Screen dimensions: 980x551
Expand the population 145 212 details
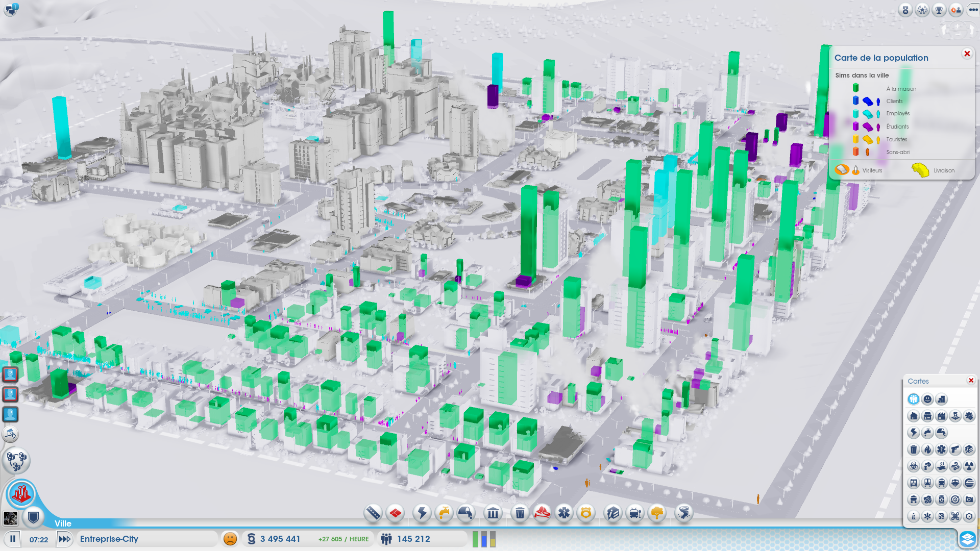pyautogui.click(x=413, y=539)
